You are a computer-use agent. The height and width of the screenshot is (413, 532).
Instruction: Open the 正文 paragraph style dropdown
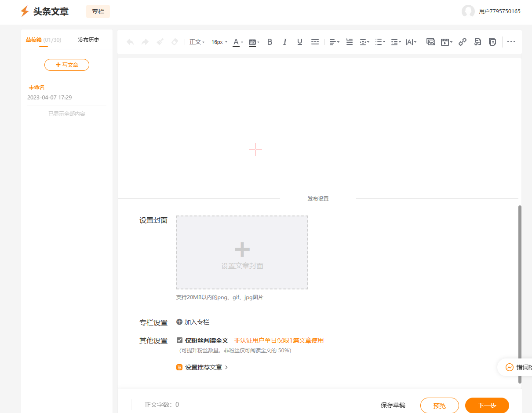tap(196, 42)
